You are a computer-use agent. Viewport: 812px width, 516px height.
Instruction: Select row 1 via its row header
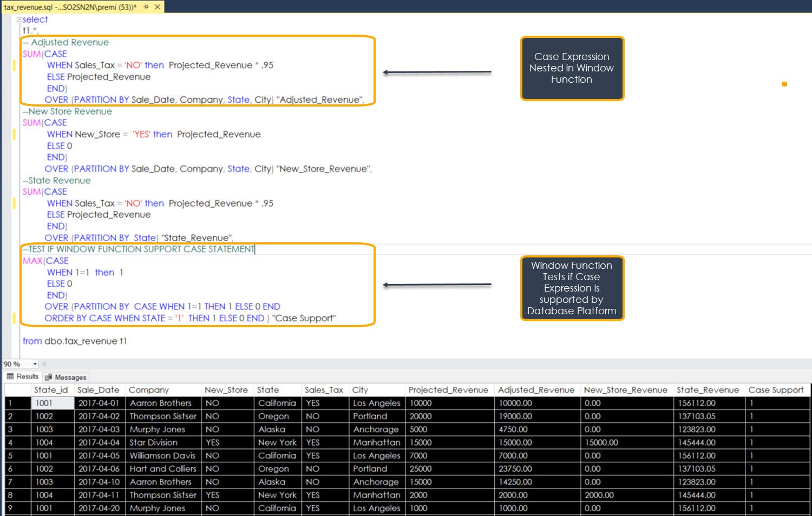pyautogui.click(x=16, y=403)
